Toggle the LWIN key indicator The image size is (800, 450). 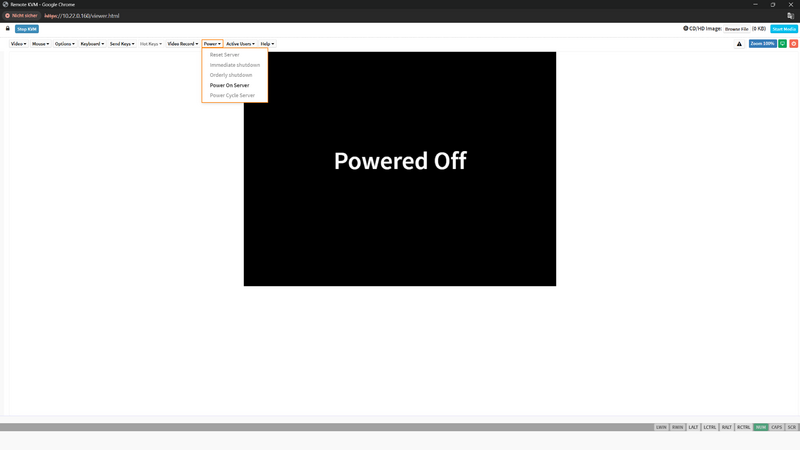tap(661, 427)
